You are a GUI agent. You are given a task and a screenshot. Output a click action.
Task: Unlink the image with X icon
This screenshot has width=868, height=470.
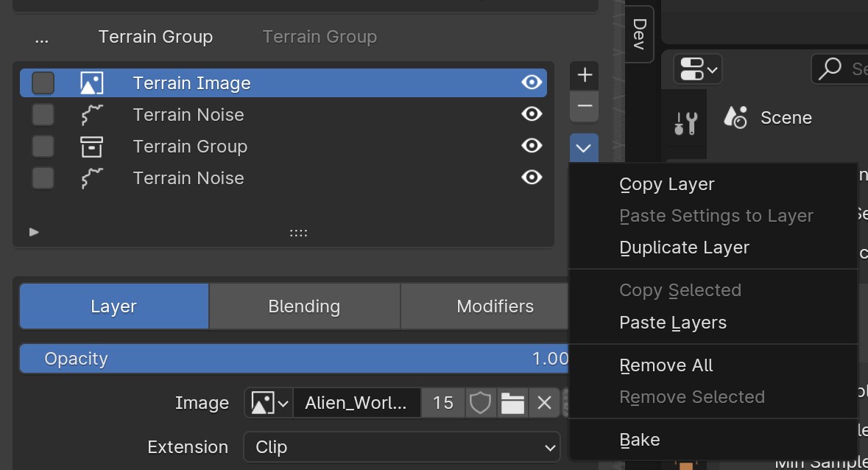click(544, 403)
